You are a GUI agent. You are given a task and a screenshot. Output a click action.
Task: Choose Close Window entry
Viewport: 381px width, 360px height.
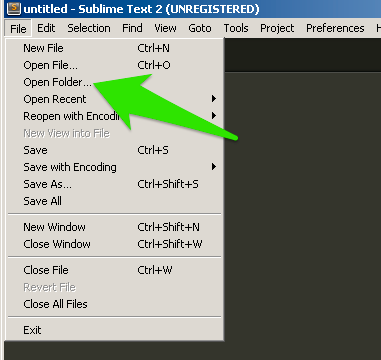[x=114, y=244]
